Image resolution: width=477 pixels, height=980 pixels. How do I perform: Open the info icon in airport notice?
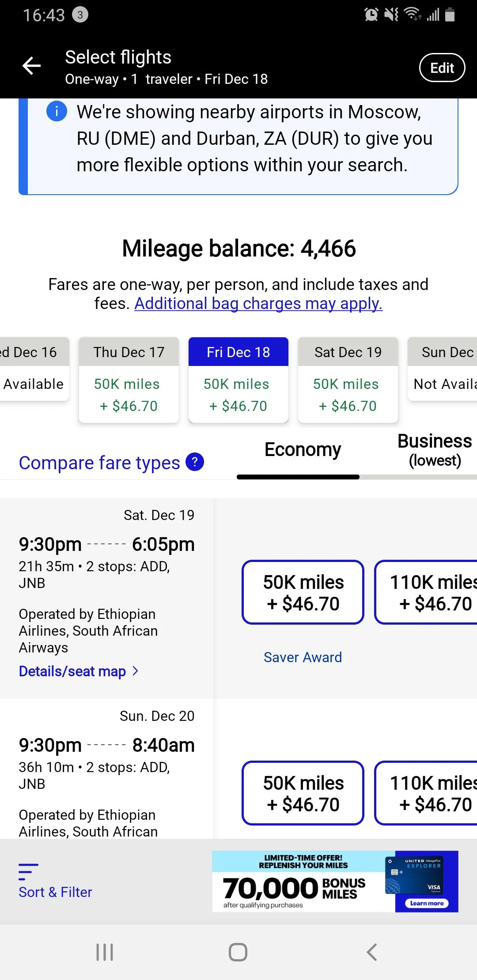pyautogui.click(x=57, y=111)
